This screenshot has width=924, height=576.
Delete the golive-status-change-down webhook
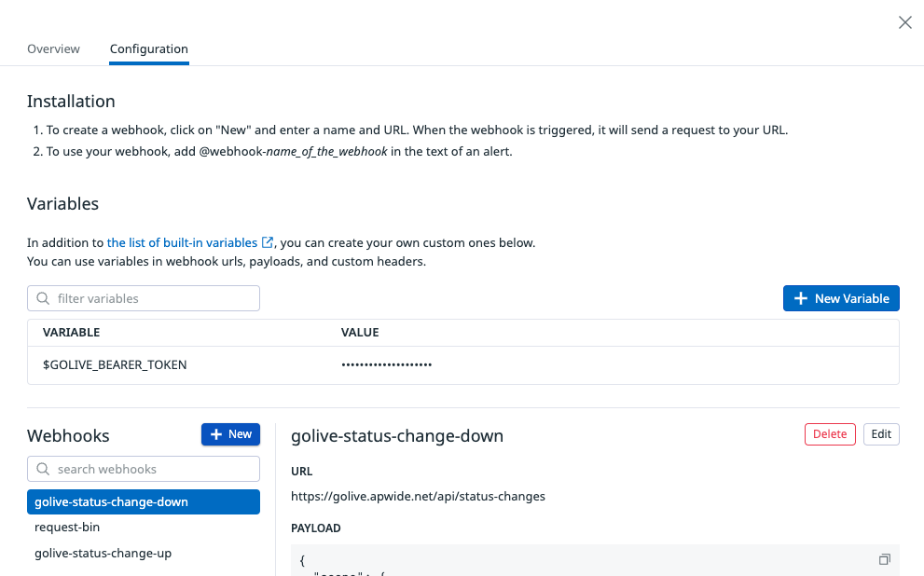(x=830, y=433)
